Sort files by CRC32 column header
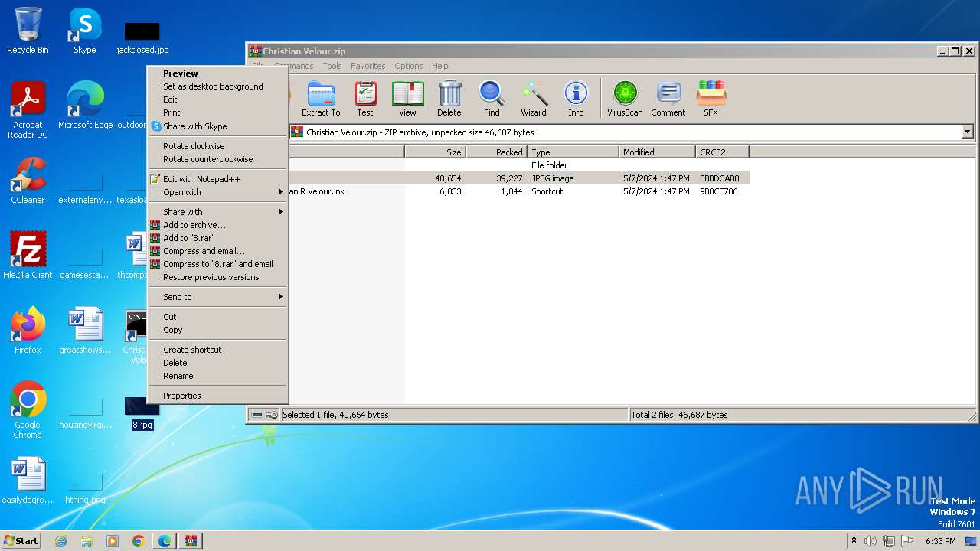Viewport: 980px width, 551px height. [x=722, y=152]
